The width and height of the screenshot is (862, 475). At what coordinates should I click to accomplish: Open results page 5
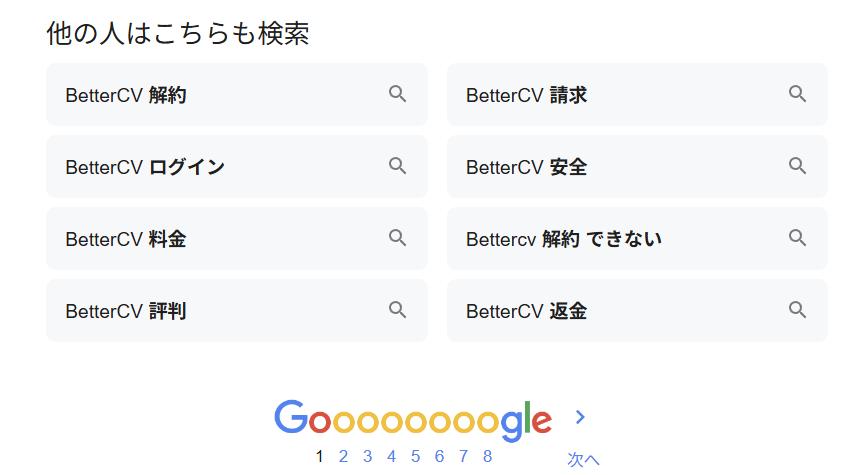coord(415,457)
